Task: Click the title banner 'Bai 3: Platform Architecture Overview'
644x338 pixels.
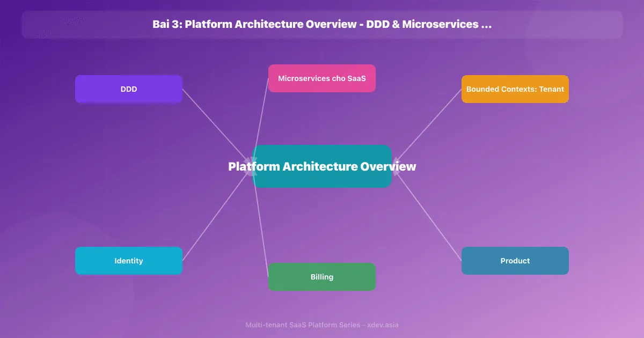Action: (322, 25)
